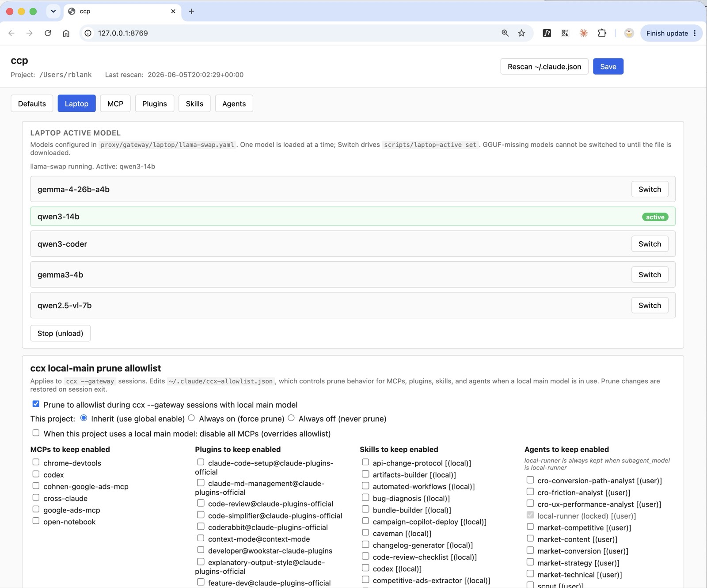
Task: Click the active badge on qwen3-14b
Action: pos(655,217)
